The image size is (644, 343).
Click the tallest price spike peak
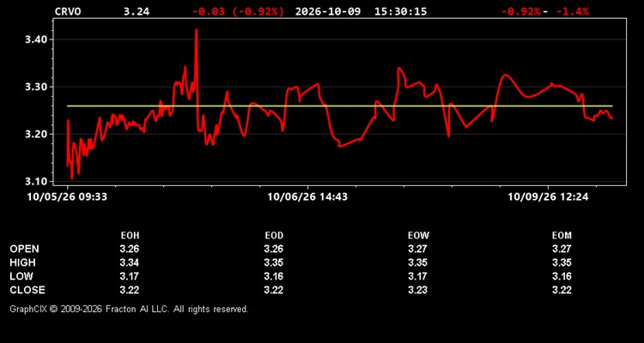[x=197, y=30]
